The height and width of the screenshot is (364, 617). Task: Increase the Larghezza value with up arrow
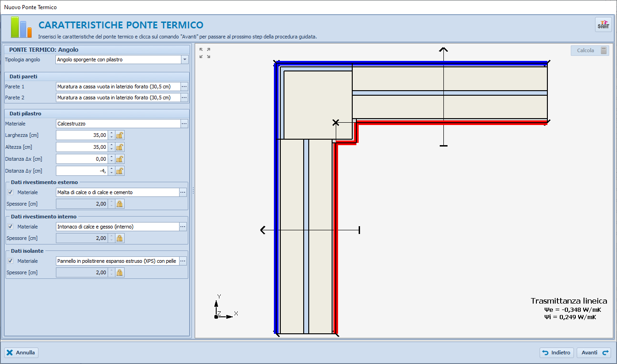(x=111, y=133)
